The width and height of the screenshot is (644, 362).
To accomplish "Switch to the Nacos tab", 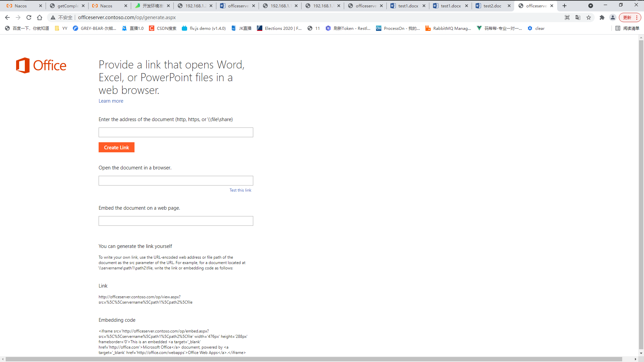I will (x=20, y=6).
